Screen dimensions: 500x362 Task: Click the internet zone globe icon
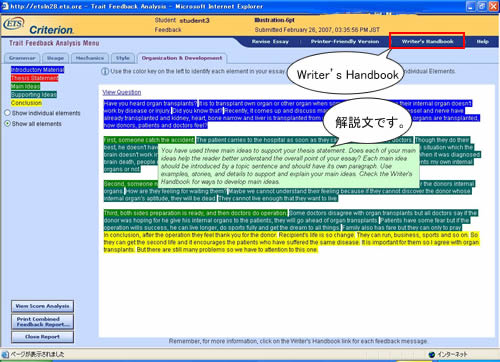432,354
